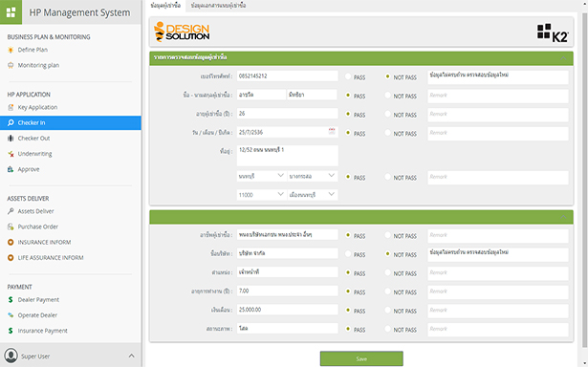Screen dimensions: 588x367
Task: Collapse the second green section header
Action: [563, 217]
